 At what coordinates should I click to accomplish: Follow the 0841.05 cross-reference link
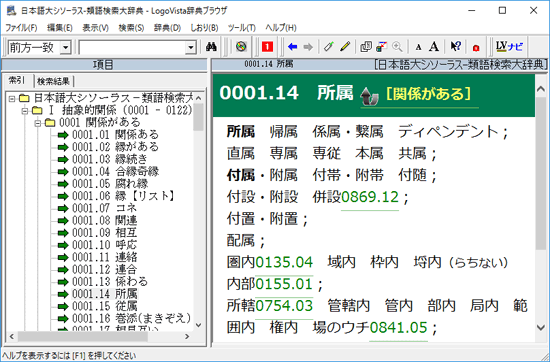pos(398,328)
